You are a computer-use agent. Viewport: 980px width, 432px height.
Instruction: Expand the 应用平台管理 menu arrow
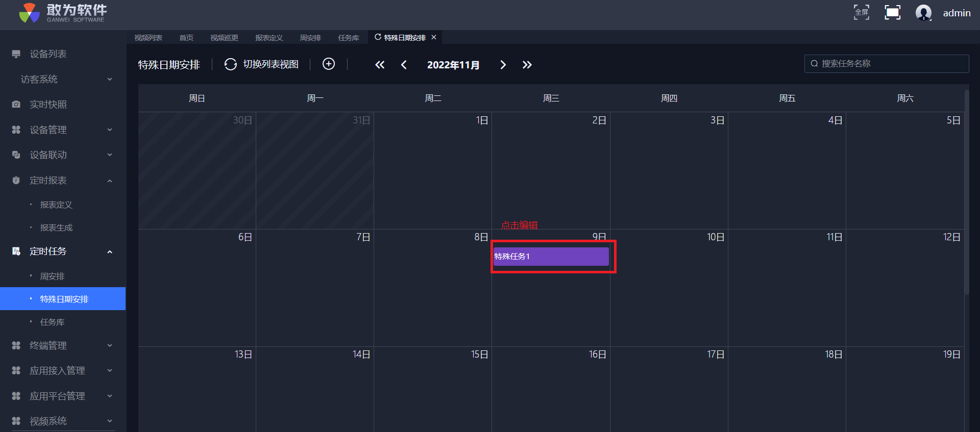110,396
